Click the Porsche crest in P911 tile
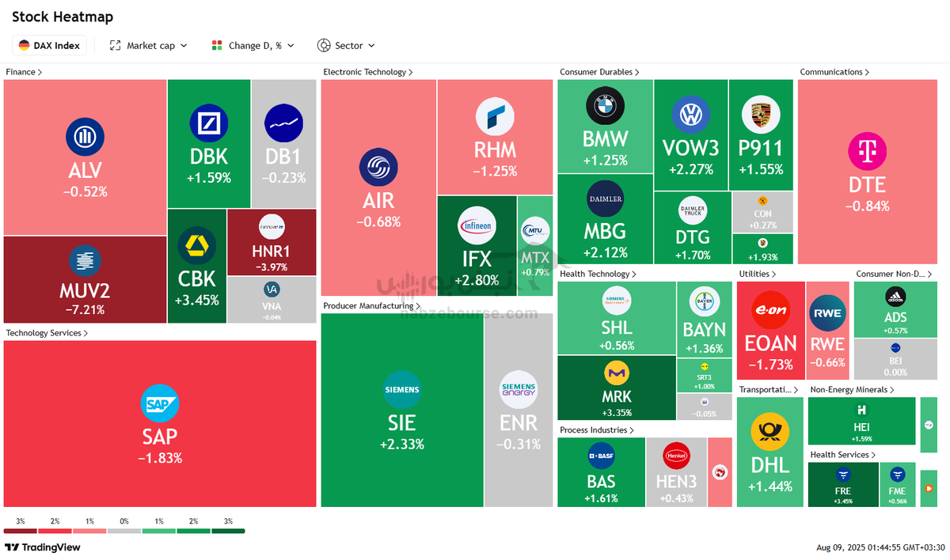This screenshot has width=950, height=560. [x=760, y=115]
